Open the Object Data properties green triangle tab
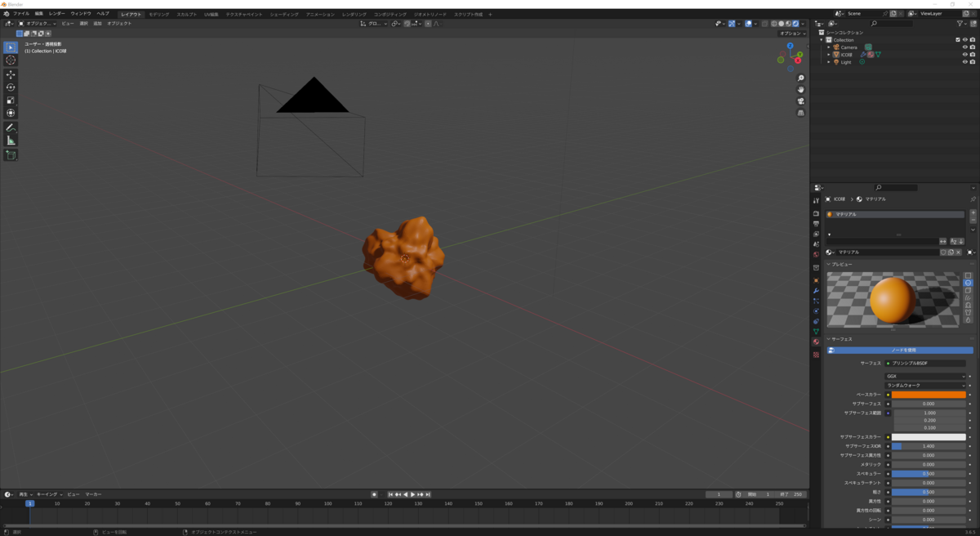Image resolution: width=980 pixels, height=536 pixels. point(816,331)
